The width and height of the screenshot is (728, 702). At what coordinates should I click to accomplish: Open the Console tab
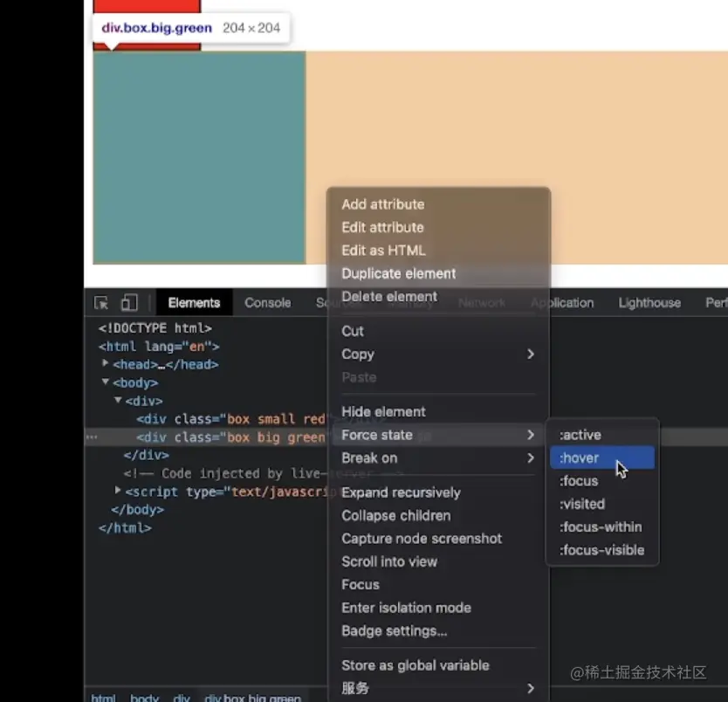click(x=267, y=303)
